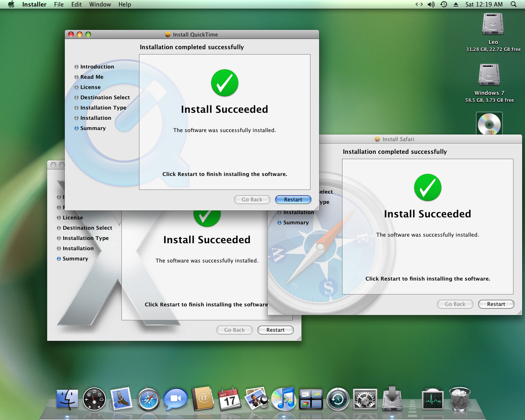
Task: Select the Leo hard drive icon
Action: click(493, 24)
